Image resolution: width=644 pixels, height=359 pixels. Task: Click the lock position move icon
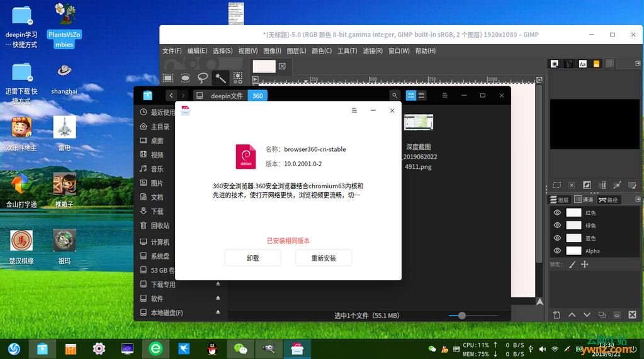pos(584,265)
